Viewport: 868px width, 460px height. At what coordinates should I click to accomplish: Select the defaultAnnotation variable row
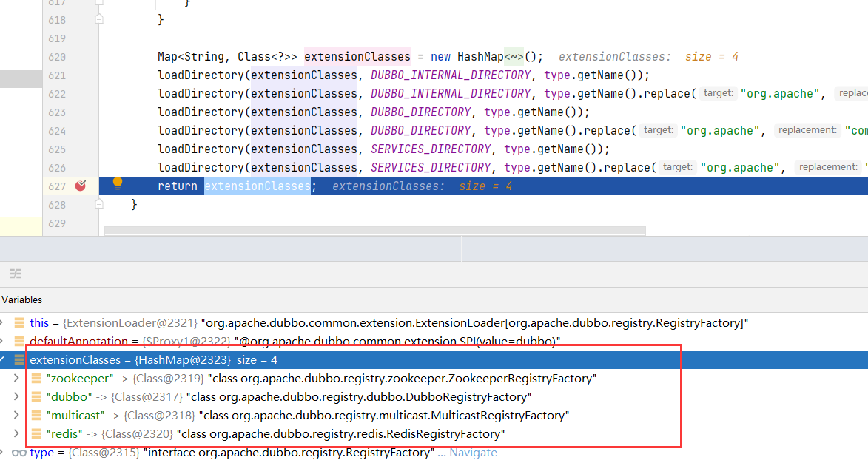point(434,341)
